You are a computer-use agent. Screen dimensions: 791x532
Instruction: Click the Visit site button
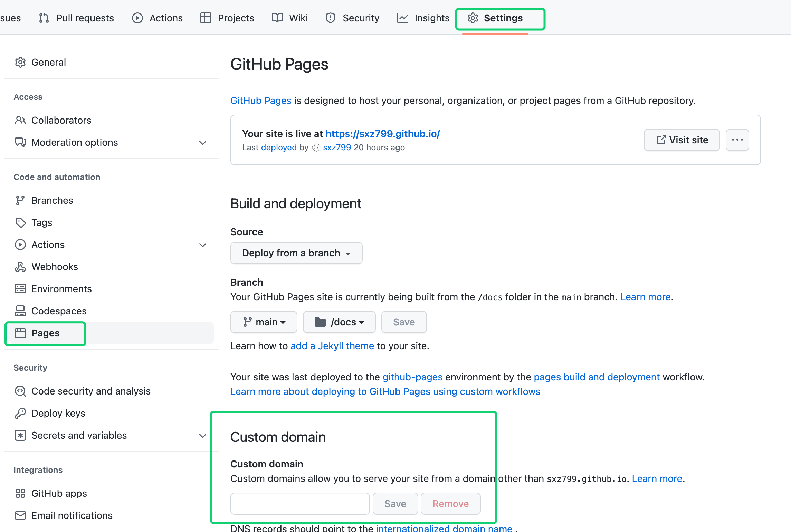tap(682, 140)
